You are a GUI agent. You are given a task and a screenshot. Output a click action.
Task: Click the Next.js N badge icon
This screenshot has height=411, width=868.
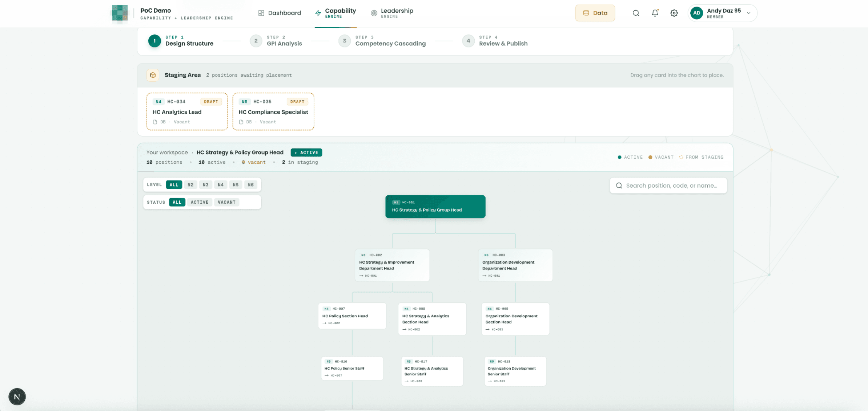[17, 396]
